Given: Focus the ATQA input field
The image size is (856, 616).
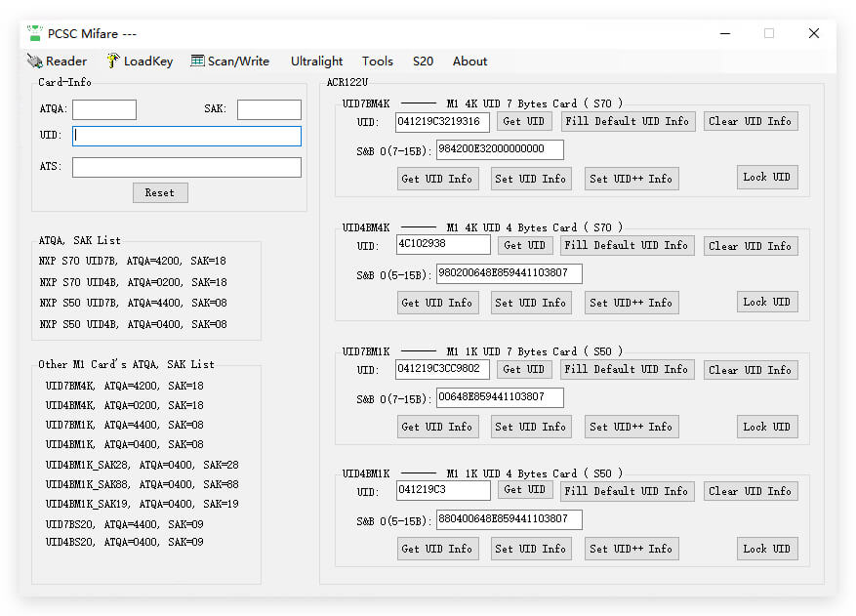Looking at the screenshot, I should tap(104, 109).
